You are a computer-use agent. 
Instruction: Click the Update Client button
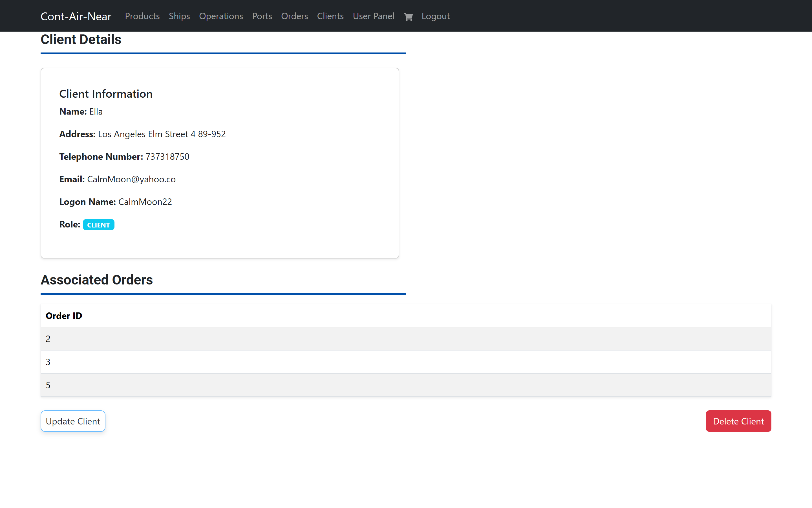pos(73,421)
